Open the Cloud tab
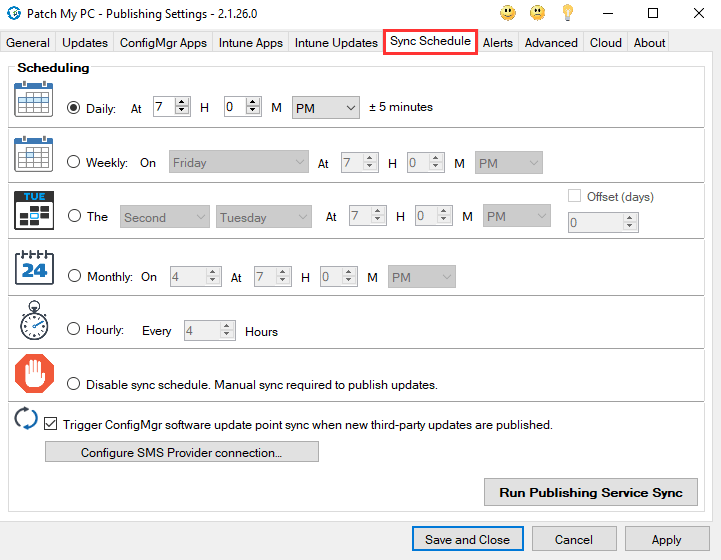Viewport: 721px width, 560px height. click(x=606, y=42)
